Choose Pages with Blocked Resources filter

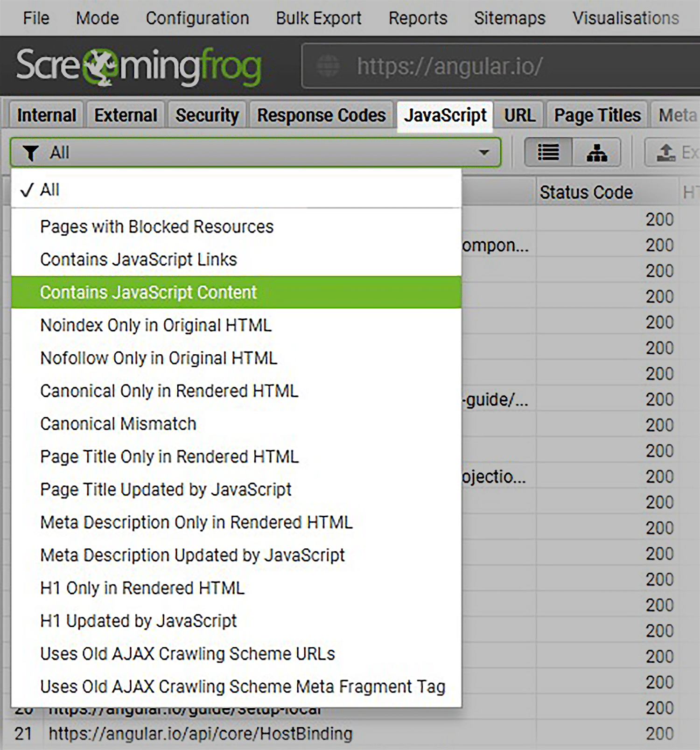236,227
